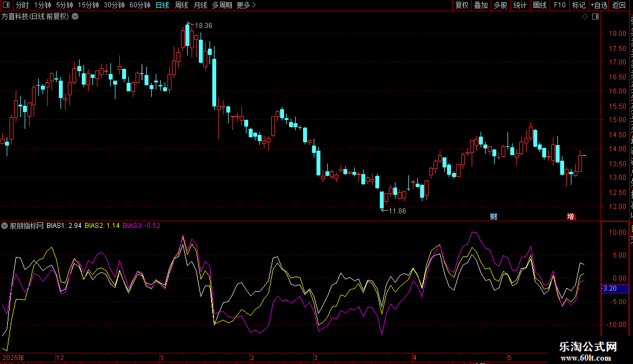Image resolution: width=633 pixels, height=364 pixels.
Task: Select the 5分钟 period tab
Action: click(64, 5)
